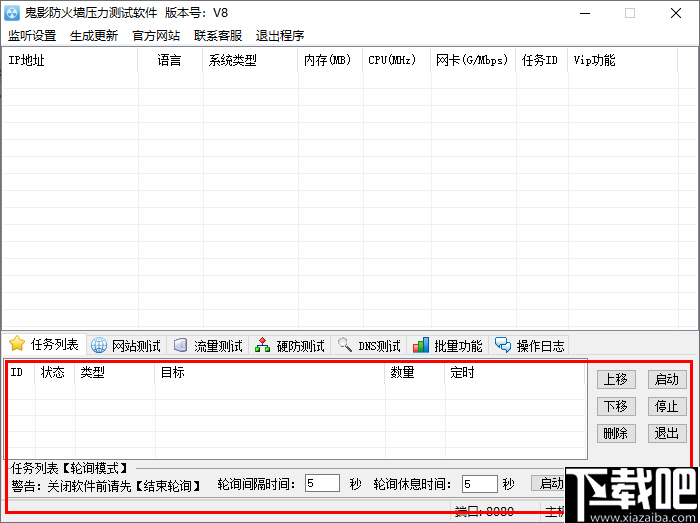The width and height of the screenshot is (700, 523).
Task: Sort by the 任务ID column header
Action: pos(542,60)
